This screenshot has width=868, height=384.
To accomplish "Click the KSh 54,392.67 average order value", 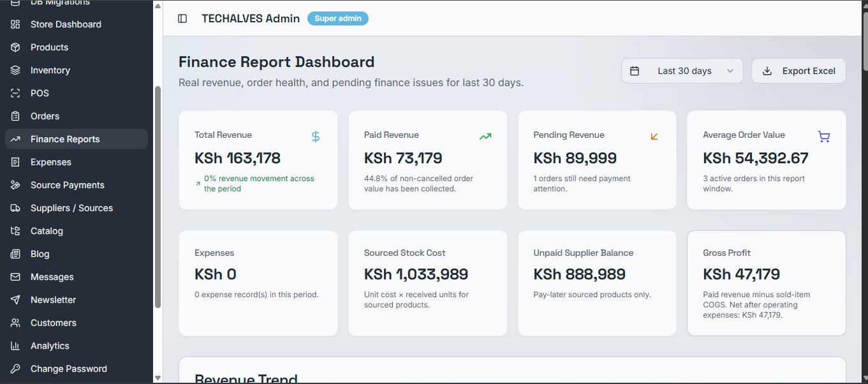I will click(x=756, y=158).
